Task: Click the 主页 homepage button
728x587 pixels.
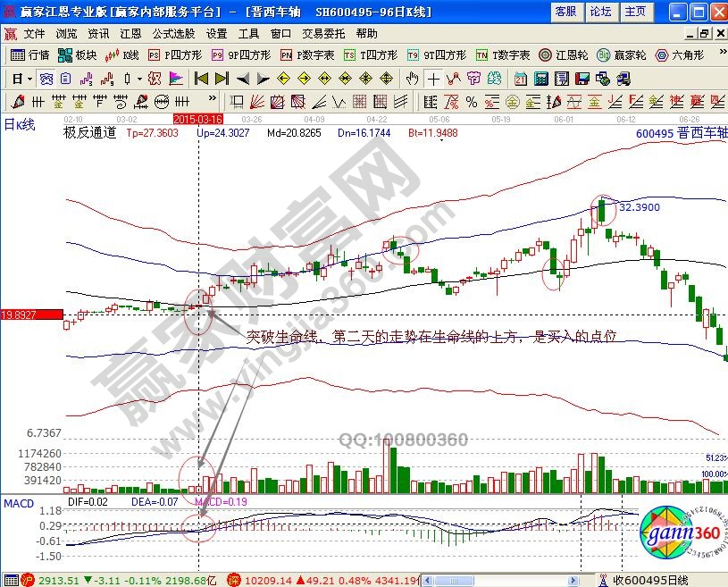Action: 635,11
